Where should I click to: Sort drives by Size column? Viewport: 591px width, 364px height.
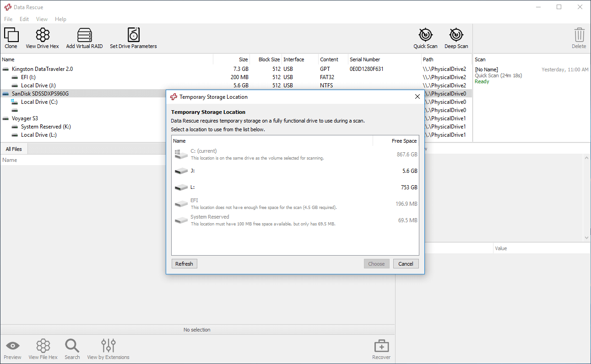(x=232, y=59)
